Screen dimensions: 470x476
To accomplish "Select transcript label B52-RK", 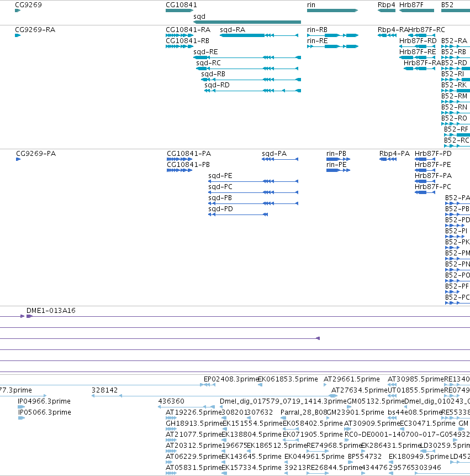I will pos(454,85).
